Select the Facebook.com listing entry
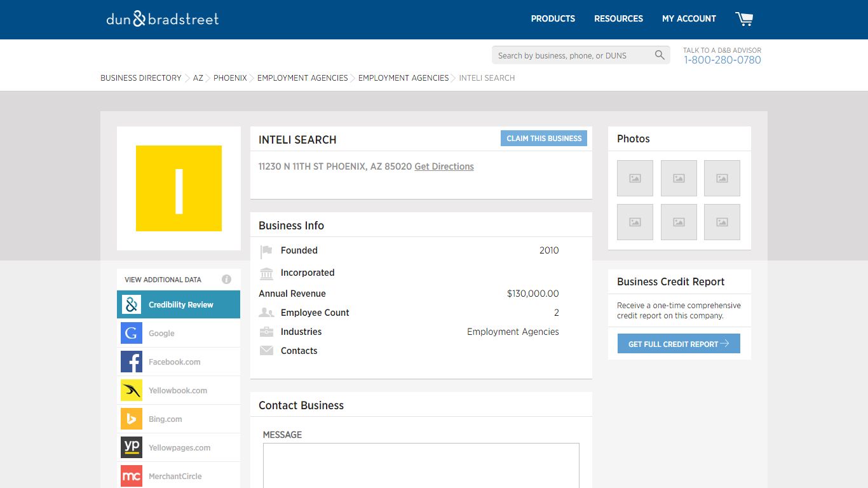This screenshot has height=488, width=868. pos(179,362)
